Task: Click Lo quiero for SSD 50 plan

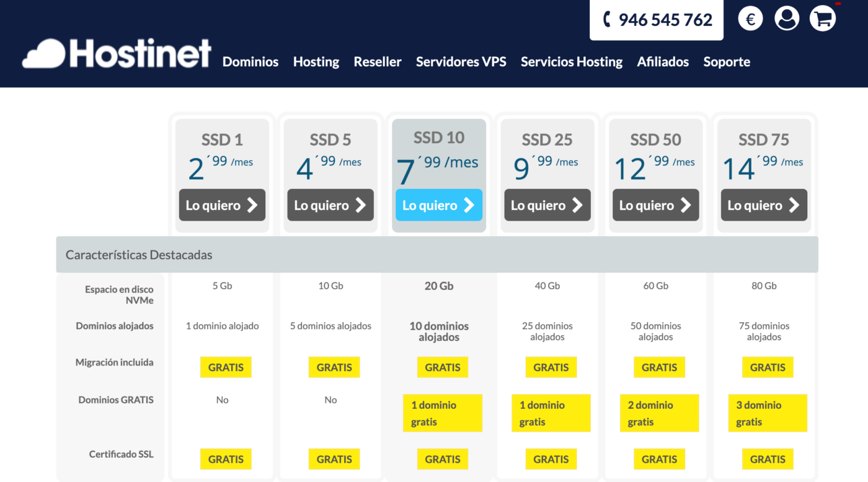Action: pyautogui.click(x=656, y=205)
